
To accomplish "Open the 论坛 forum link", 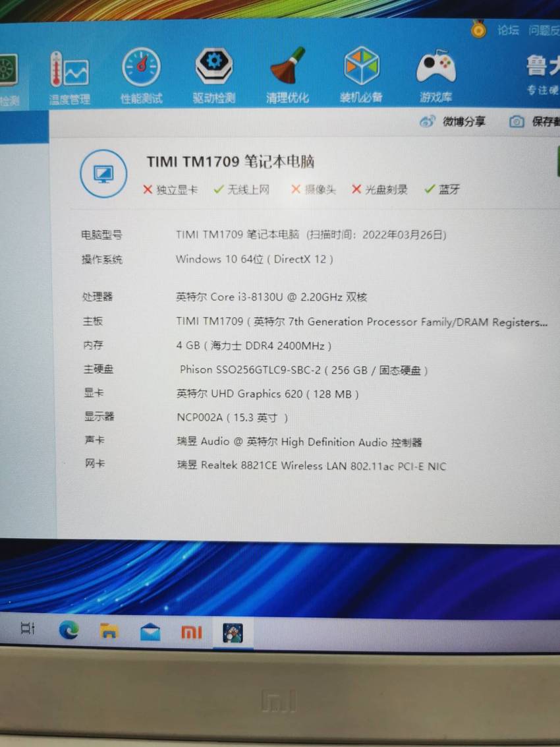I will point(508,30).
